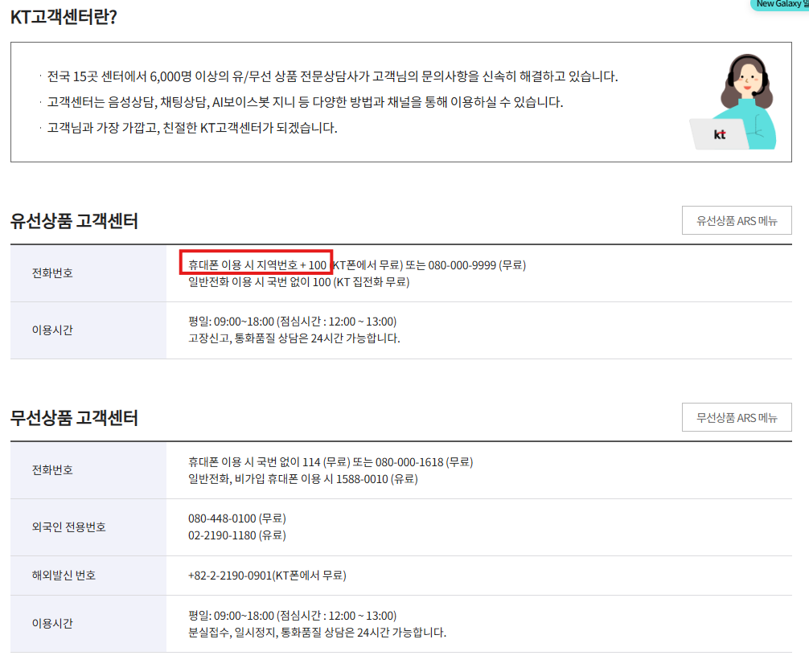Click the 080-448-0100 (무료) number
Viewport: 809px width, 672px height.
pos(236,518)
